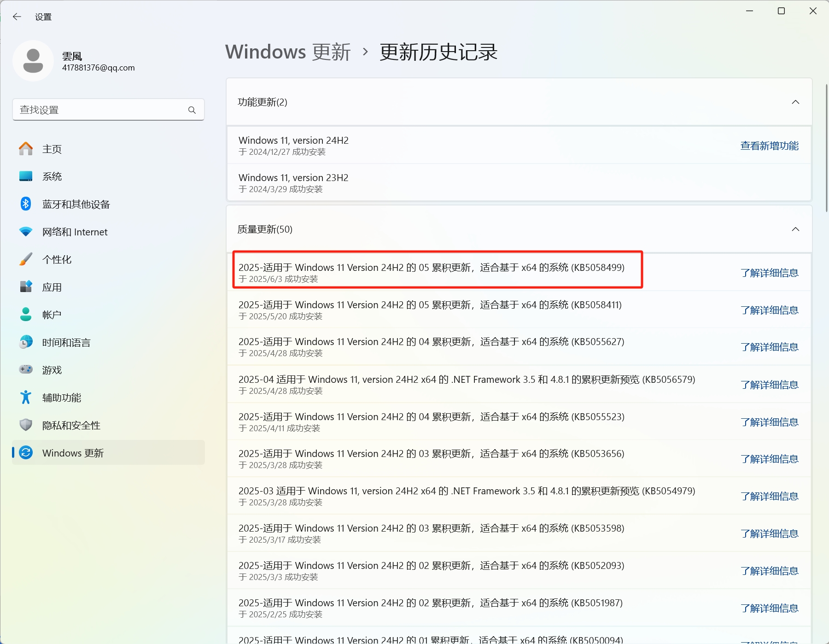Image resolution: width=829 pixels, height=644 pixels.
Task: Select 应用 in navigation
Action: pos(109,287)
